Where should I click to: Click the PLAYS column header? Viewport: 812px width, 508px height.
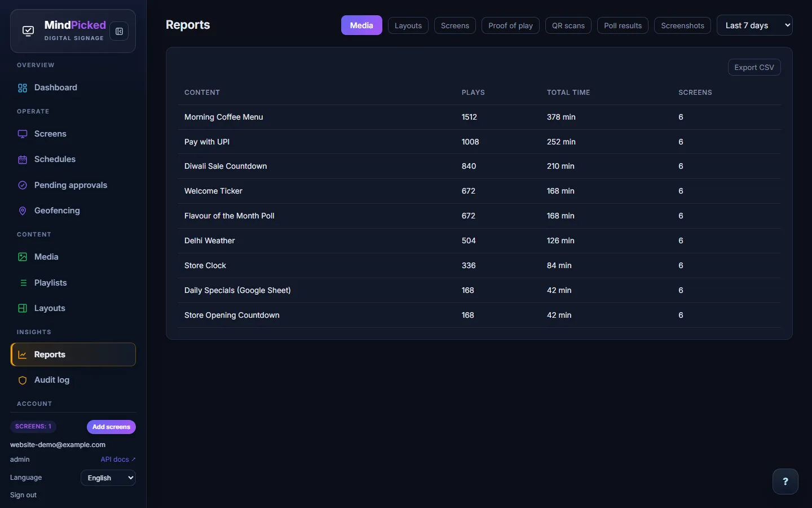click(473, 93)
